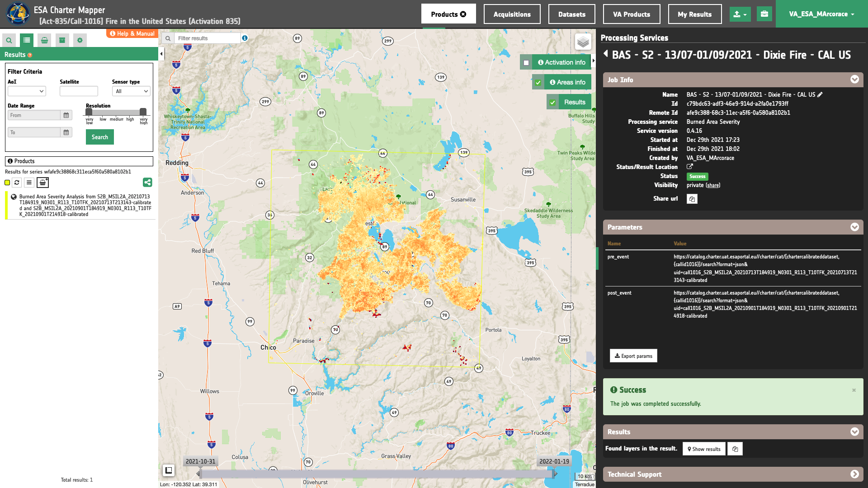Click the globe icon of Burned Area result

[14, 197]
